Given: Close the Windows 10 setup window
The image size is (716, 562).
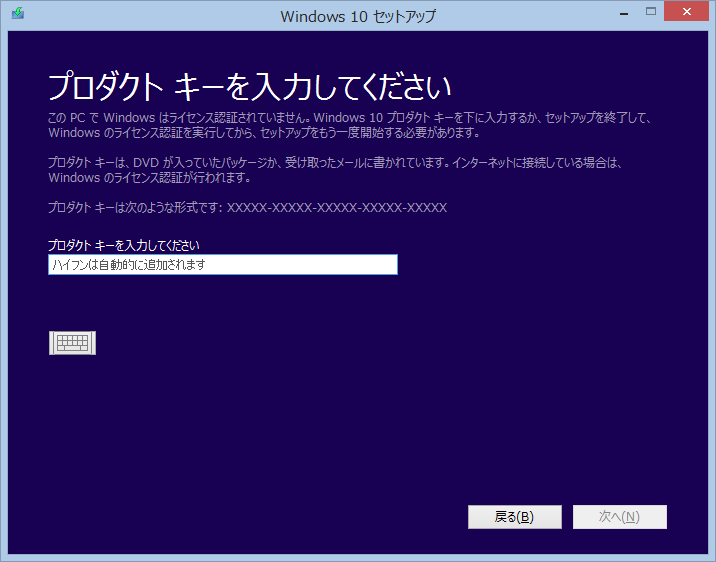Looking at the screenshot, I should tap(686, 11).
